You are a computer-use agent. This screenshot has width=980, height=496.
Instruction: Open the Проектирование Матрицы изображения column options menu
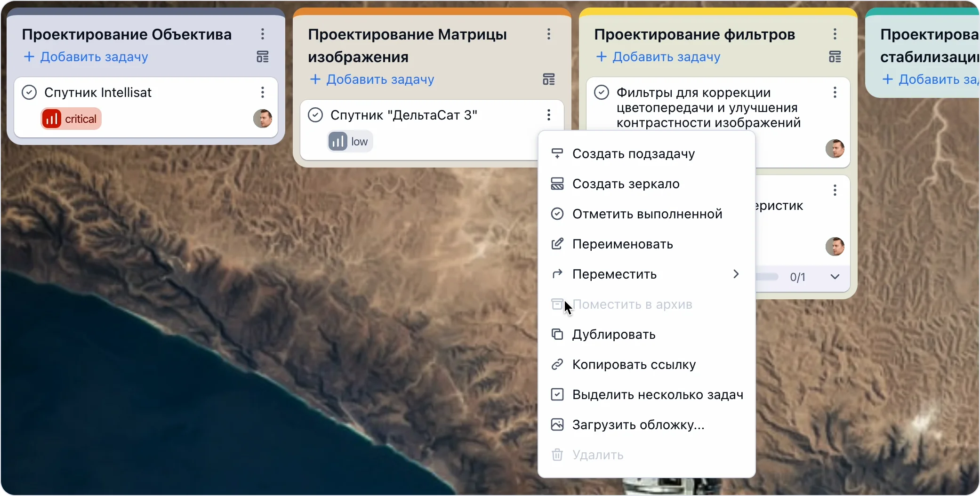click(549, 34)
